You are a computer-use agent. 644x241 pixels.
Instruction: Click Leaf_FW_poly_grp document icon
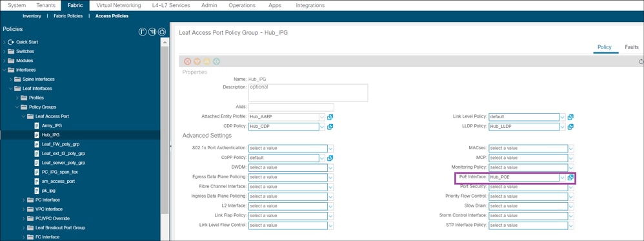tap(37, 144)
